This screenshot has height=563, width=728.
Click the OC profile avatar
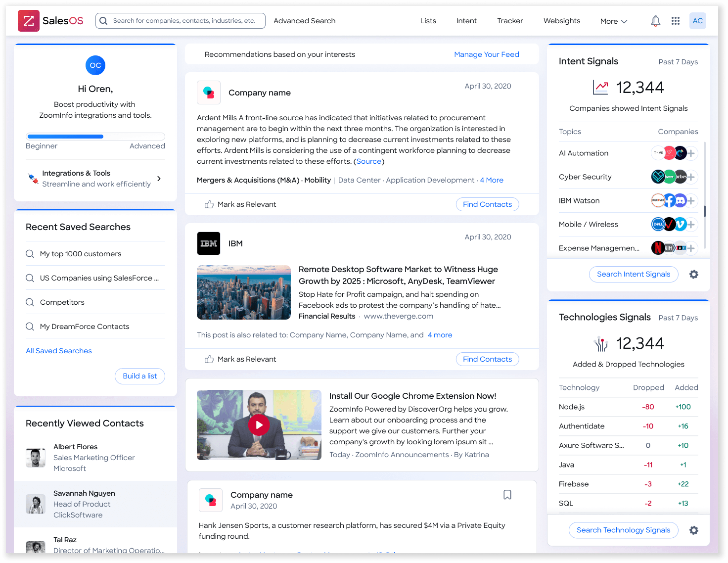(95, 65)
